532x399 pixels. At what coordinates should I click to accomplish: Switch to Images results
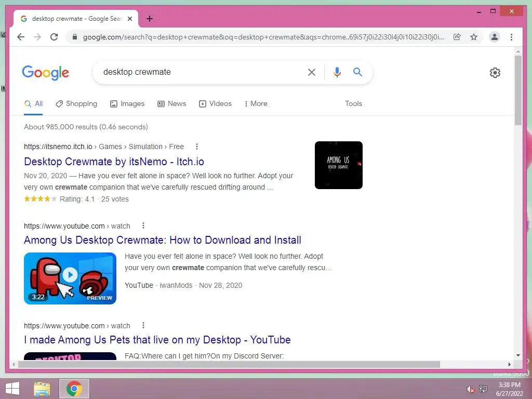[x=127, y=104]
